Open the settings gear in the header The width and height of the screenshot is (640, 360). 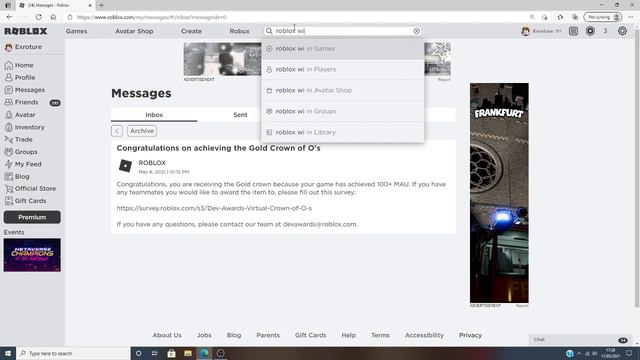point(622,31)
